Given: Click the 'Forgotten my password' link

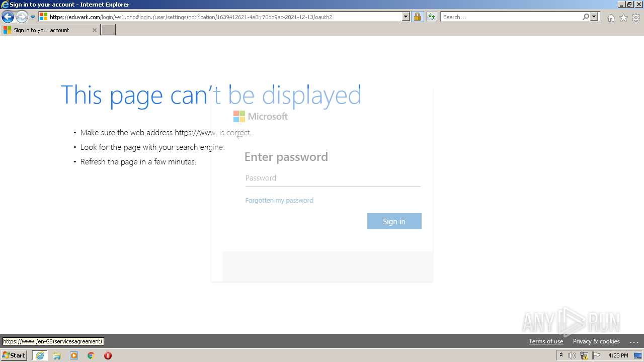Looking at the screenshot, I should [x=279, y=200].
